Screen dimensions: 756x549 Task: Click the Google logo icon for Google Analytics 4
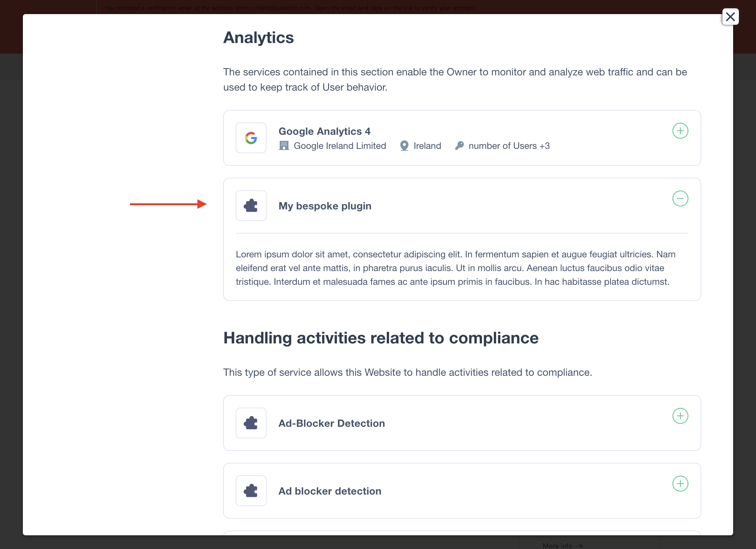251,138
